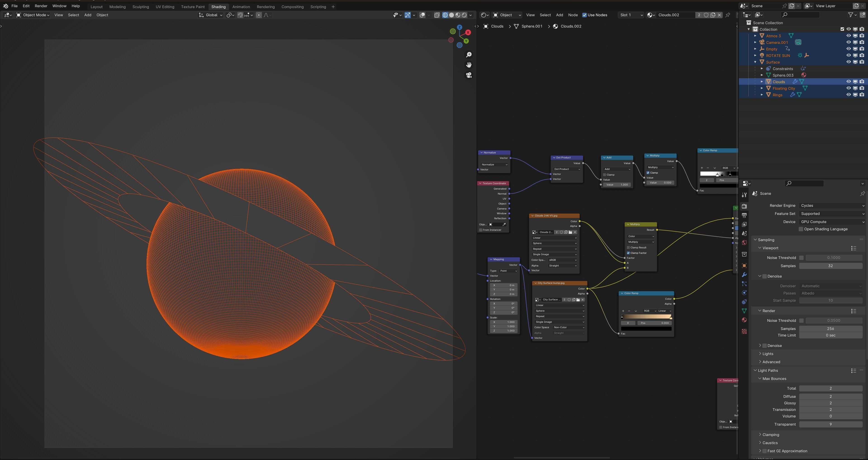The width and height of the screenshot is (868, 460).
Task: Pin the Clouds.002 node tree
Action: pos(728,15)
